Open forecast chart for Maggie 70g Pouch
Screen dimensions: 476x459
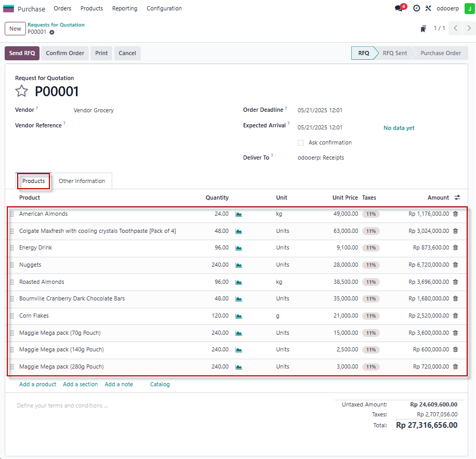point(239,333)
